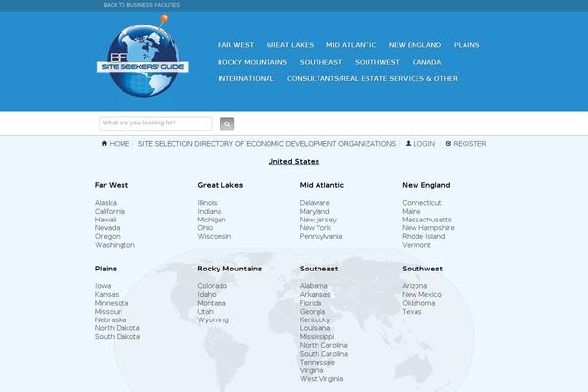Select Texas state link

[x=412, y=312]
